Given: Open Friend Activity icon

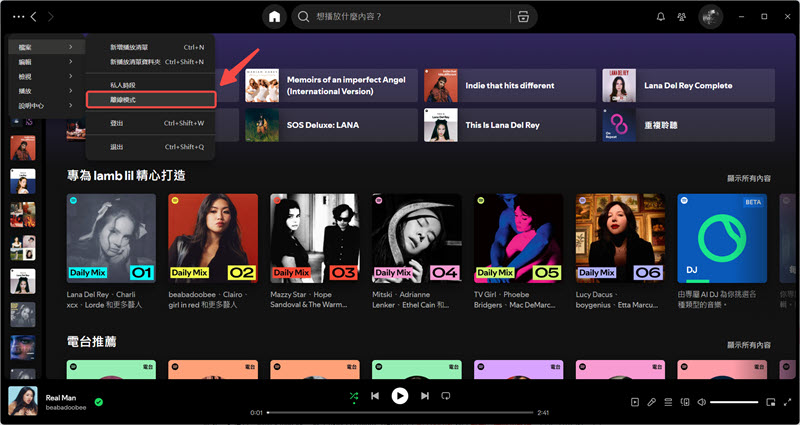Looking at the screenshot, I should pos(682,17).
